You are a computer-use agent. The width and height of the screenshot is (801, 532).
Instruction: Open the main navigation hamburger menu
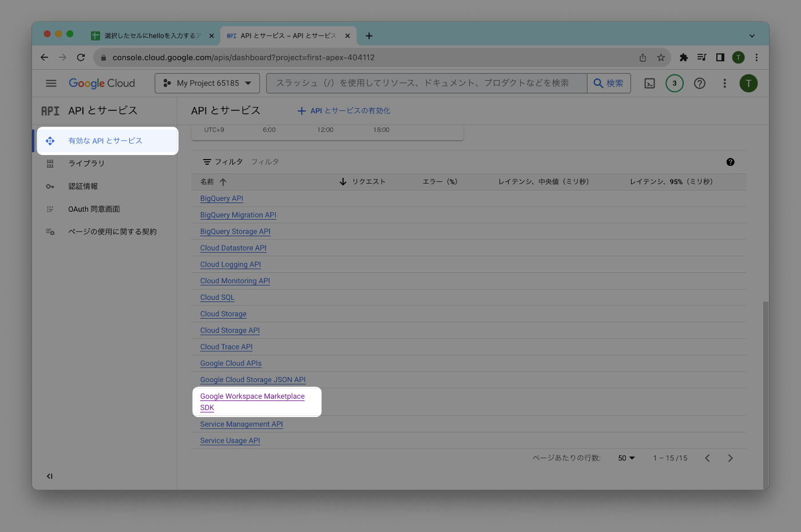[x=51, y=84]
